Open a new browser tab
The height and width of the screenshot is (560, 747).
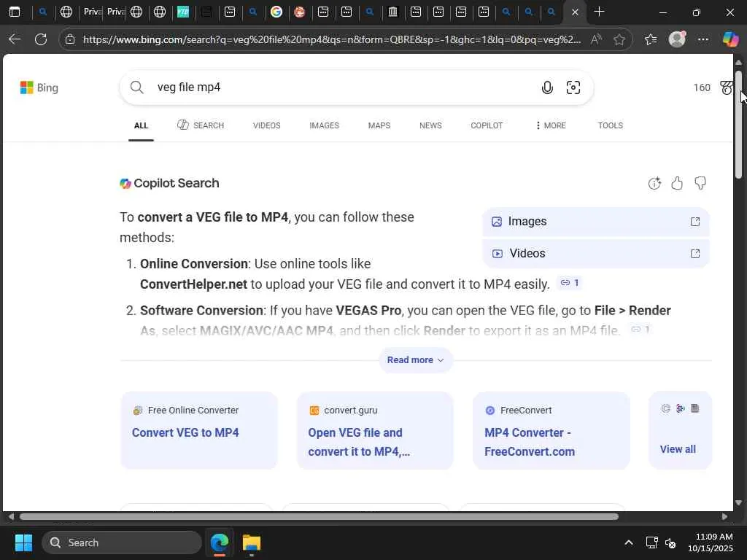coord(600,12)
